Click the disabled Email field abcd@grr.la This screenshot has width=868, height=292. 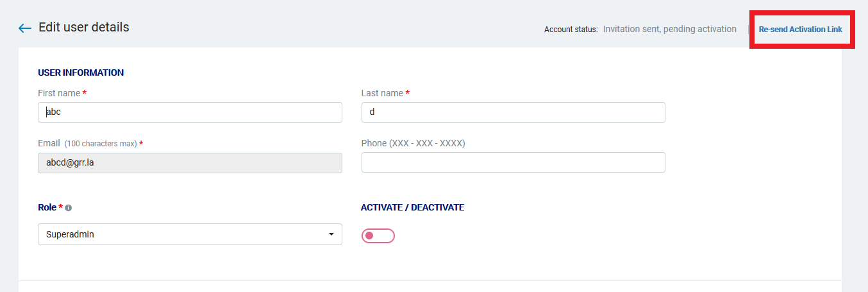click(190, 162)
